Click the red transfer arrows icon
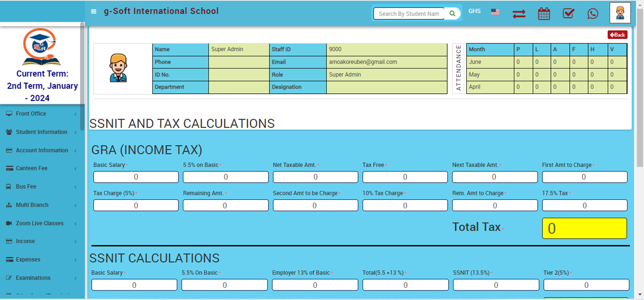Viewport: 644px width, 300px height. click(519, 14)
